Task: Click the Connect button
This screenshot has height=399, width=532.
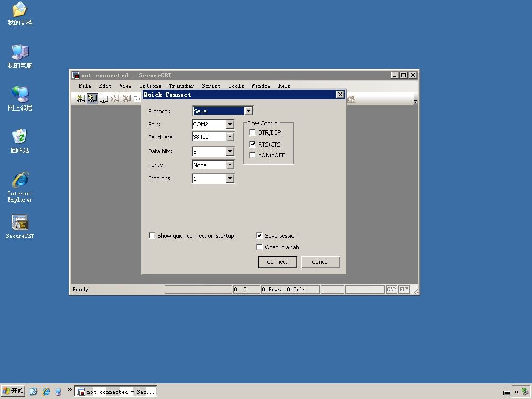Action: click(x=277, y=262)
